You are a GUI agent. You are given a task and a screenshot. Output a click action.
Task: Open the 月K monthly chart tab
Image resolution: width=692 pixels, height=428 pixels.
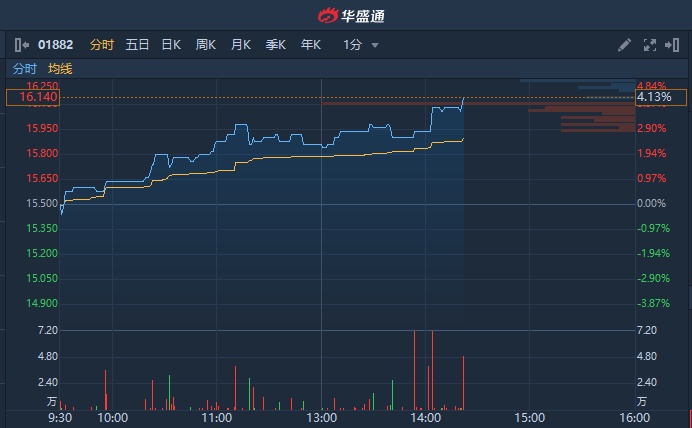tap(240, 45)
